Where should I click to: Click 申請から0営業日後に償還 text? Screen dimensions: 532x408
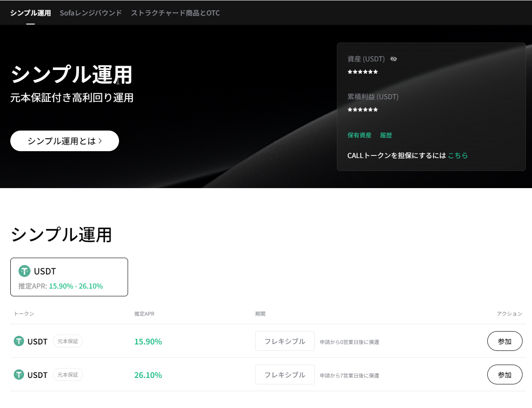[x=349, y=342]
